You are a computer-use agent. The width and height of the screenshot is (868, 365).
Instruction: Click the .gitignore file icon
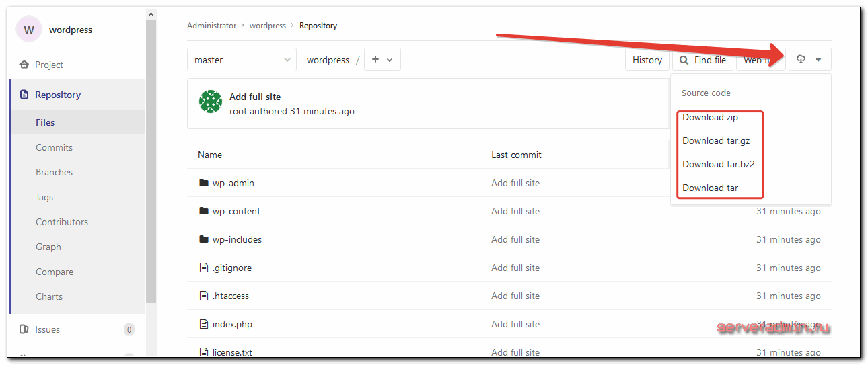click(x=204, y=268)
